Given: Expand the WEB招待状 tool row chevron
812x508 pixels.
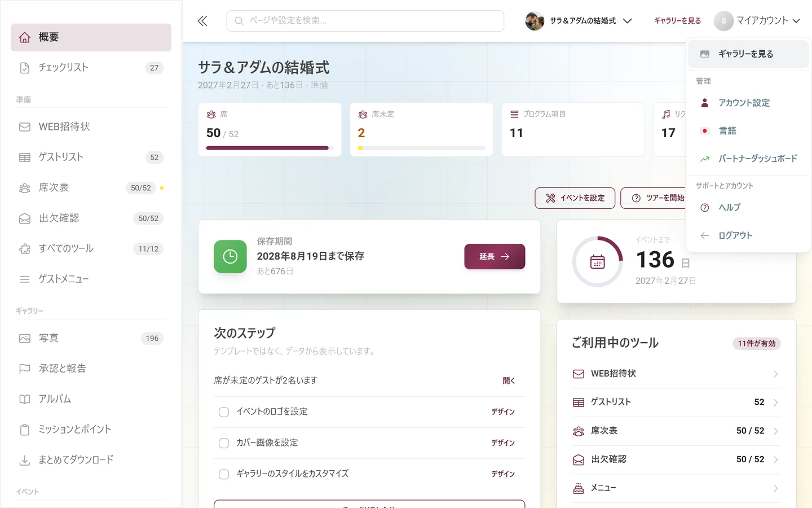Looking at the screenshot, I should click(x=776, y=374).
